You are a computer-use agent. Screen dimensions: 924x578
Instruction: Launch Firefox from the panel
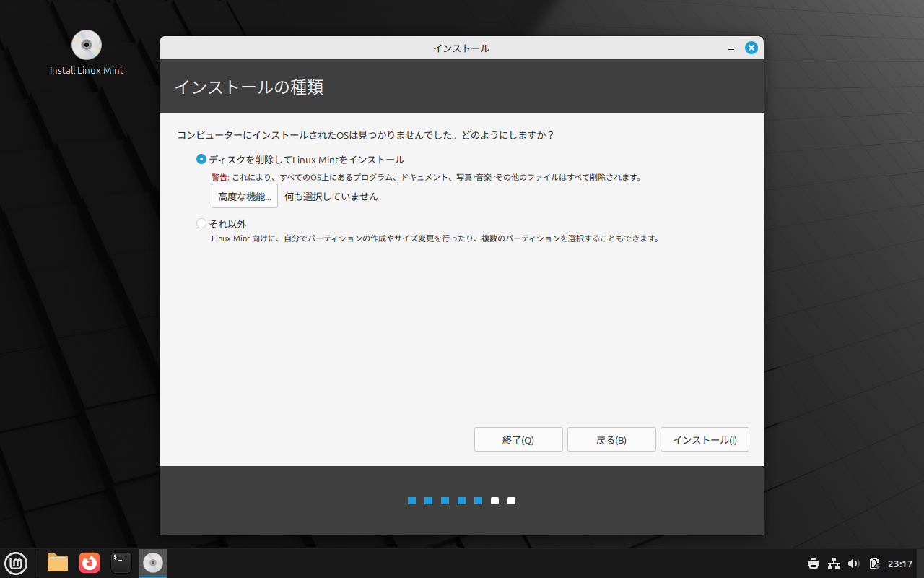click(x=90, y=563)
